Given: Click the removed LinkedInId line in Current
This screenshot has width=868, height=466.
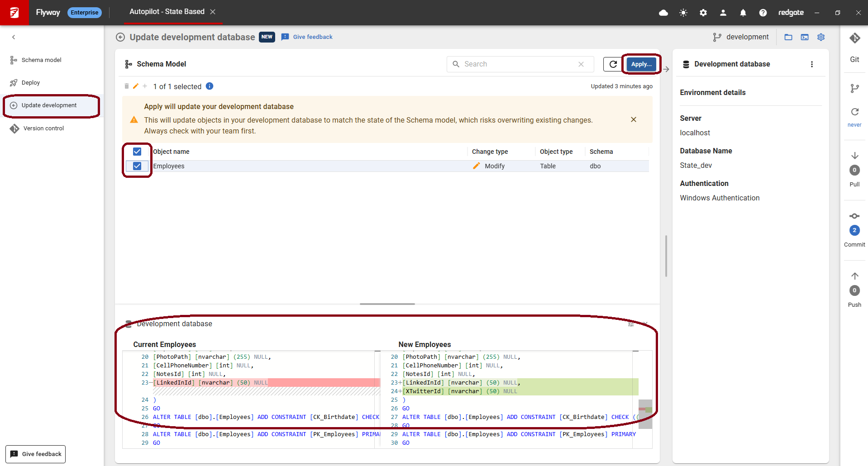Looking at the screenshot, I should [266, 383].
